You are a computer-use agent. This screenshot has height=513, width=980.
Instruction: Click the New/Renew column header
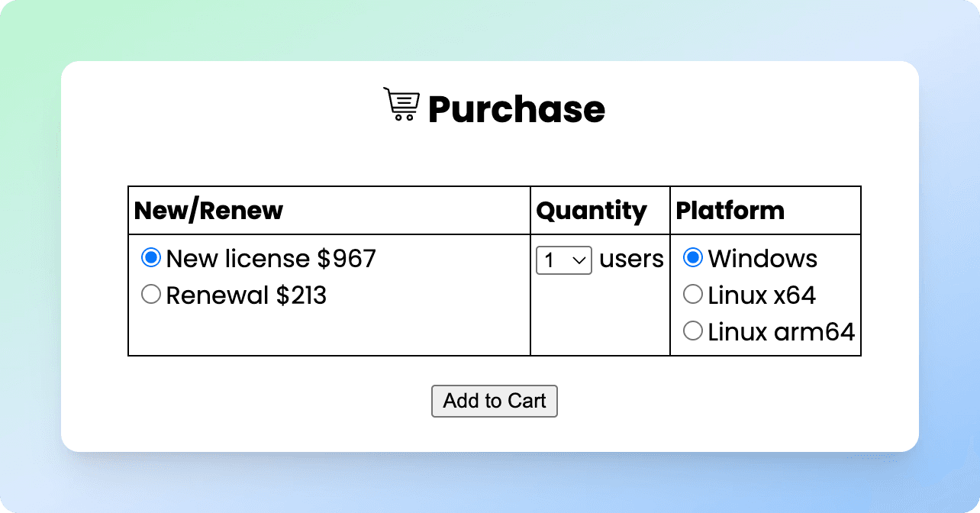(208, 210)
